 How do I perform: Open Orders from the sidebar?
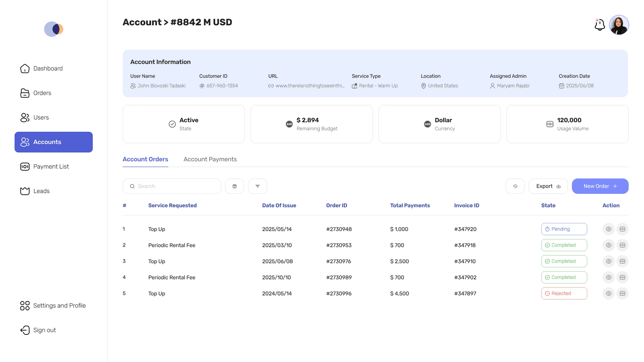pyautogui.click(x=36, y=93)
